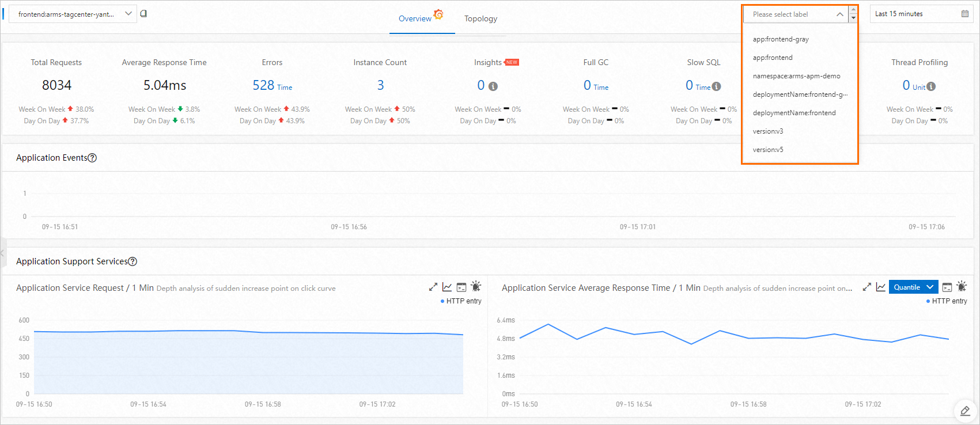Click the Average Response Time value 5.04ms
This screenshot has height=425, width=980.
pyautogui.click(x=165, y=85)
